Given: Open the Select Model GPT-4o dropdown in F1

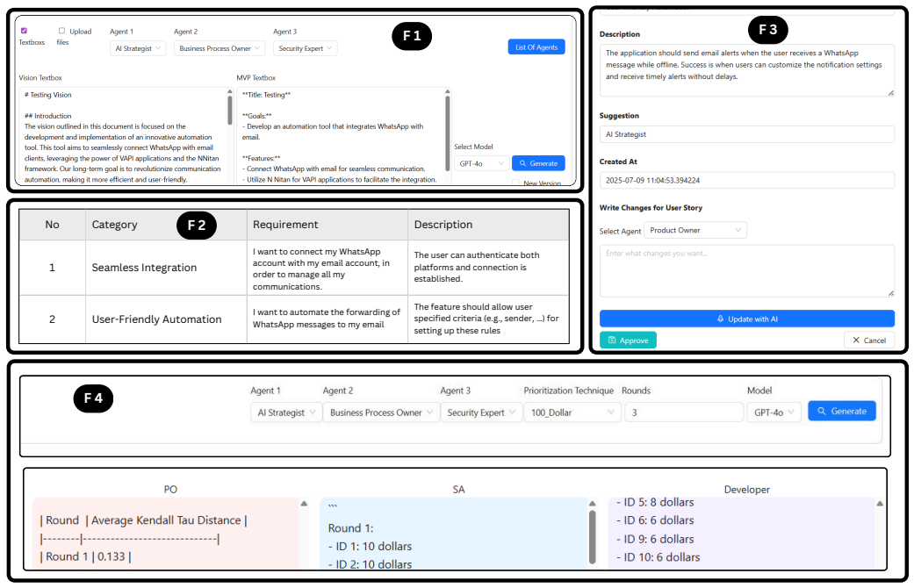Looking at the screenshot, I should pyautogui.click(x=481, y=164).
